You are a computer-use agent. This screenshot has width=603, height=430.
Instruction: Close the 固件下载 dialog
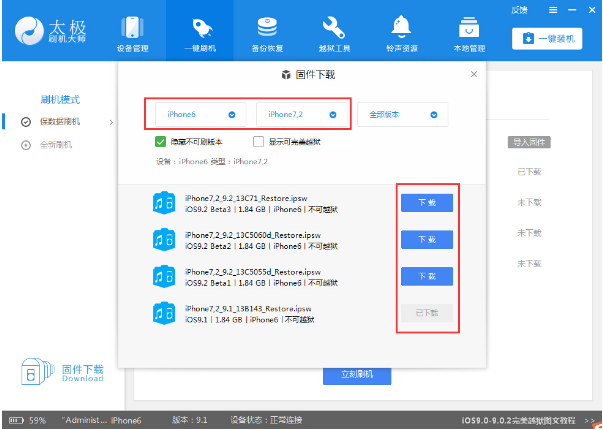pyautogui.click(x=474, y=75)
